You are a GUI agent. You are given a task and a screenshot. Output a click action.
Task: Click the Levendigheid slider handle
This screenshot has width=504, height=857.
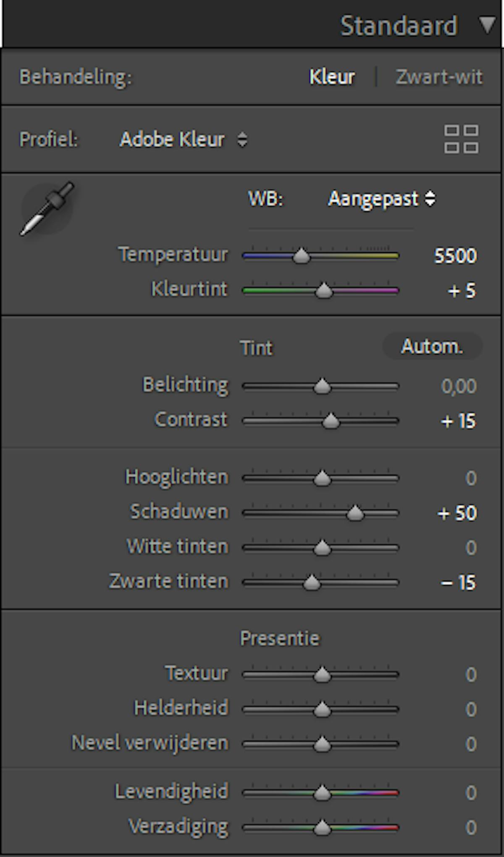[322, 793]
